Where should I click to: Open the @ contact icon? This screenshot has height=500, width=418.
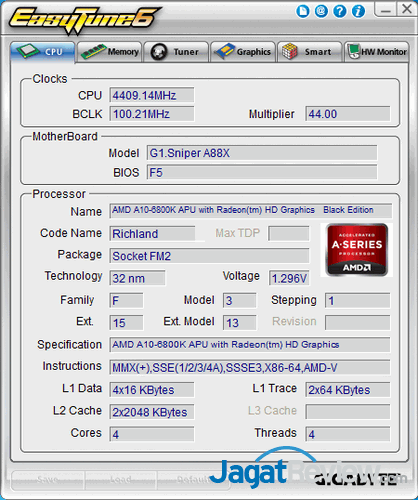click(321, 11)
